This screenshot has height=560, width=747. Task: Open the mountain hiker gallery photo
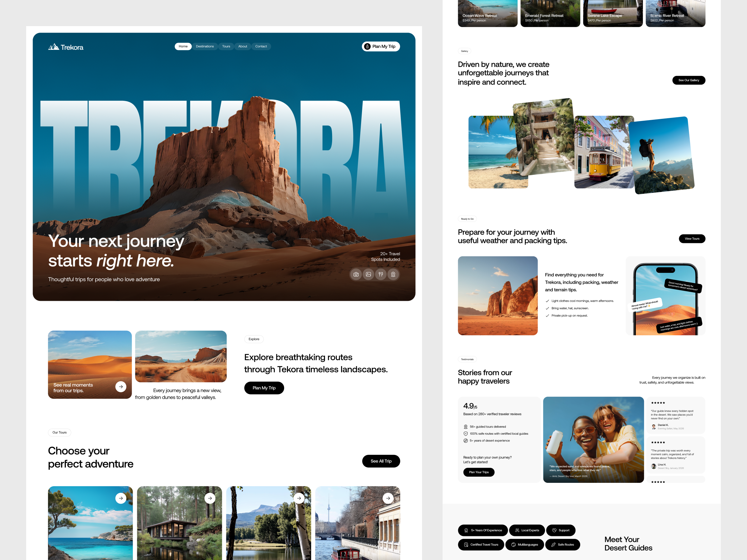[661, 155]
